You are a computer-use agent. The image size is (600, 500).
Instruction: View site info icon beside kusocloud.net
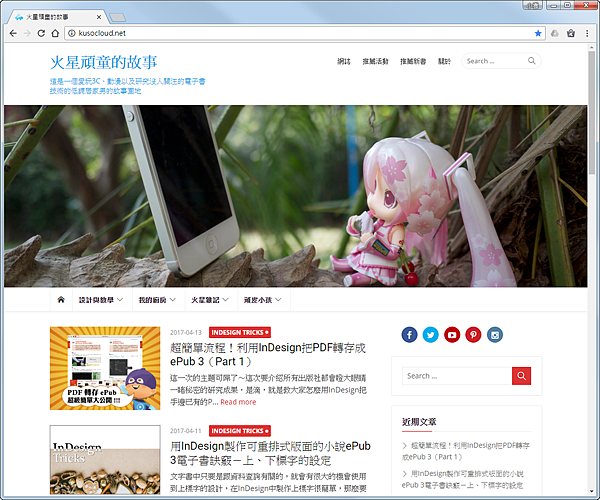click(72, 33)
